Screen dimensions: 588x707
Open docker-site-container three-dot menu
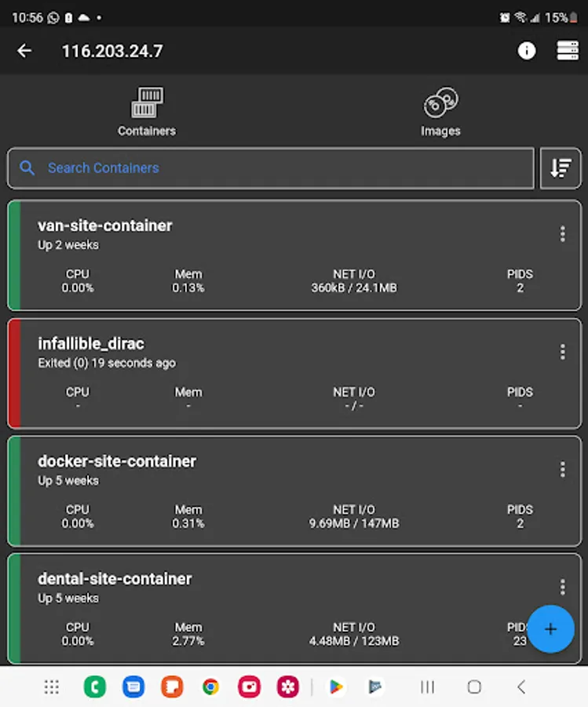coord(562,470)
